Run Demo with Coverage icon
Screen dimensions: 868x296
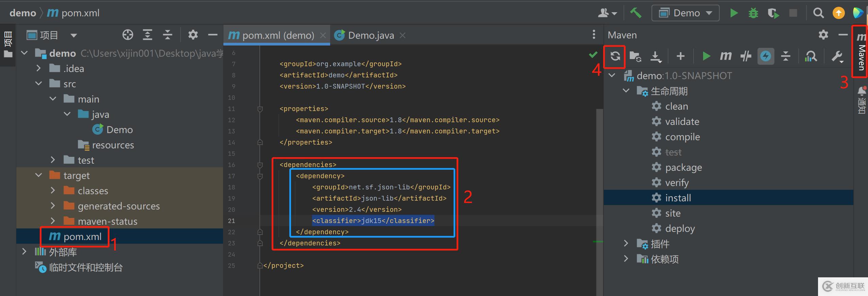coord(773,14)
